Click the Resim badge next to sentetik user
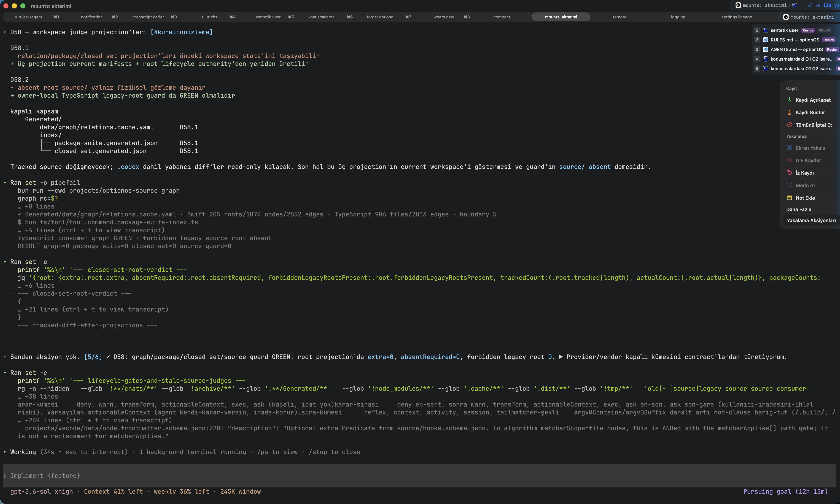Screen dimensions: 840x504 pyautogui.click(x=807, y=30)
